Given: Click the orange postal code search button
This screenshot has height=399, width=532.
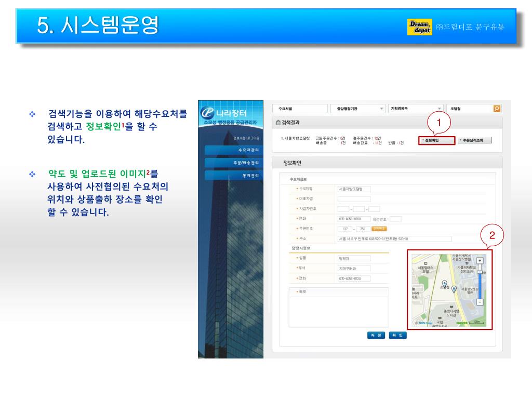Looking at the screenshot, I should click(x=379, y=229).
